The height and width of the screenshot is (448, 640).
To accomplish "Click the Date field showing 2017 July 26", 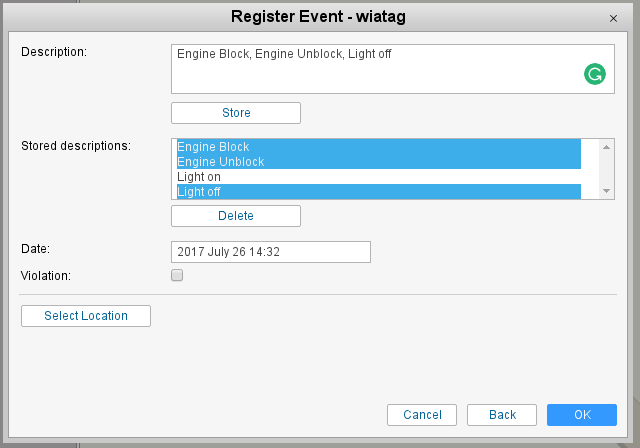I will 271,252.
